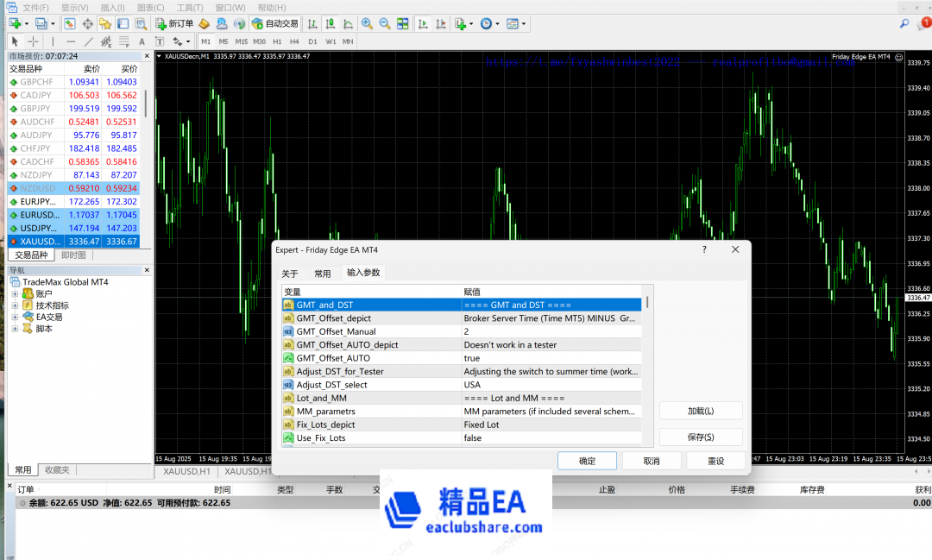Expand the 技术指标 tree node
This screenshot has height=560, width=932.
point(15,305)
